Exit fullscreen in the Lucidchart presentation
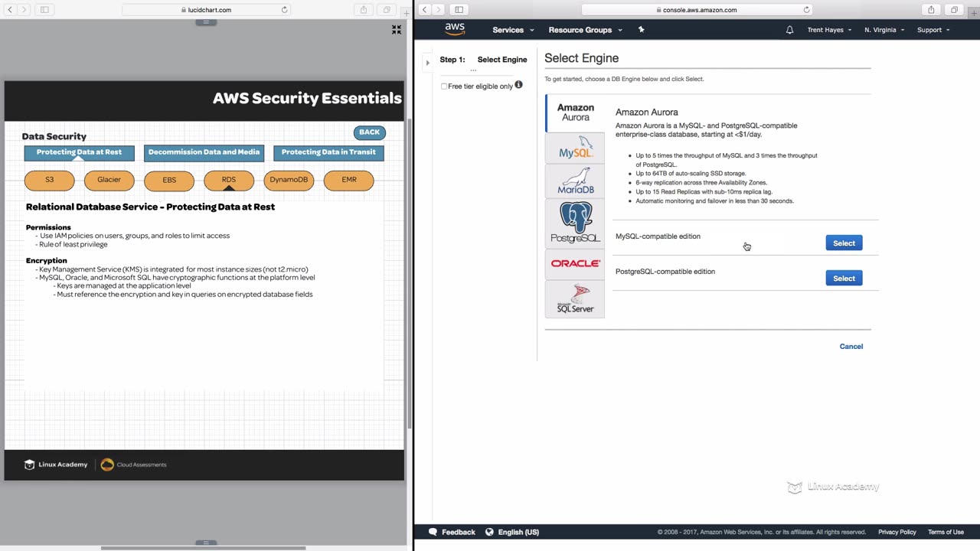This screenshot has width=980, height=551. coord(397,30)
